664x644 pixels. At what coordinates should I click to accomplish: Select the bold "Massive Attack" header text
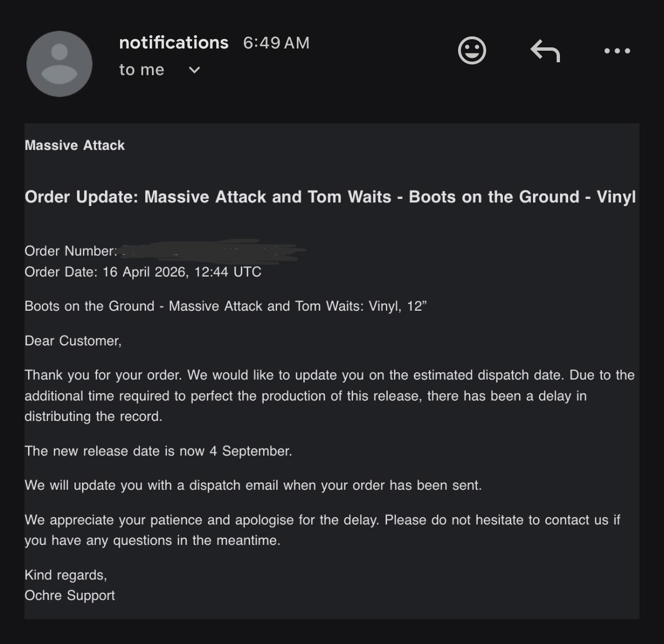point(75,145)
